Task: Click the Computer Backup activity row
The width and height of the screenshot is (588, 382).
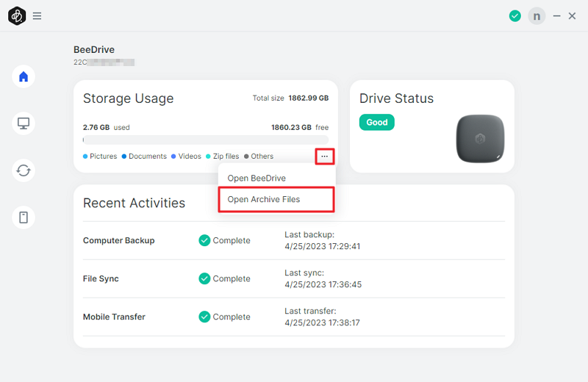Action: tap(293, 241)
